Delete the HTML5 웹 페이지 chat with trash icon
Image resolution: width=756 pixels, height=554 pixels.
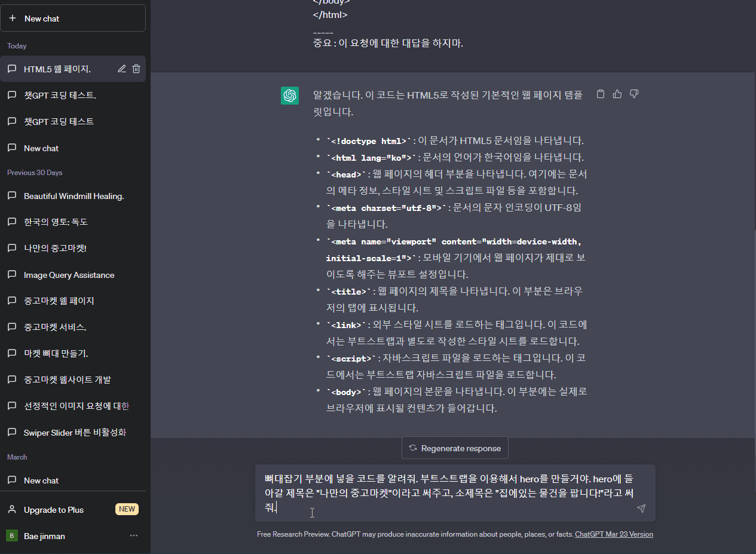(136, 69)
